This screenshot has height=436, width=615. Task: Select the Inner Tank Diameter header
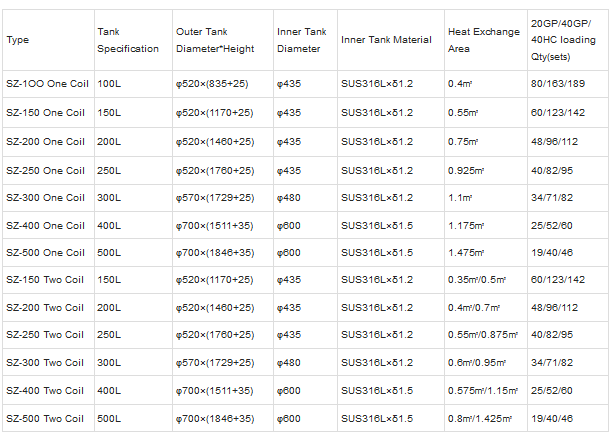click(302, 40)
